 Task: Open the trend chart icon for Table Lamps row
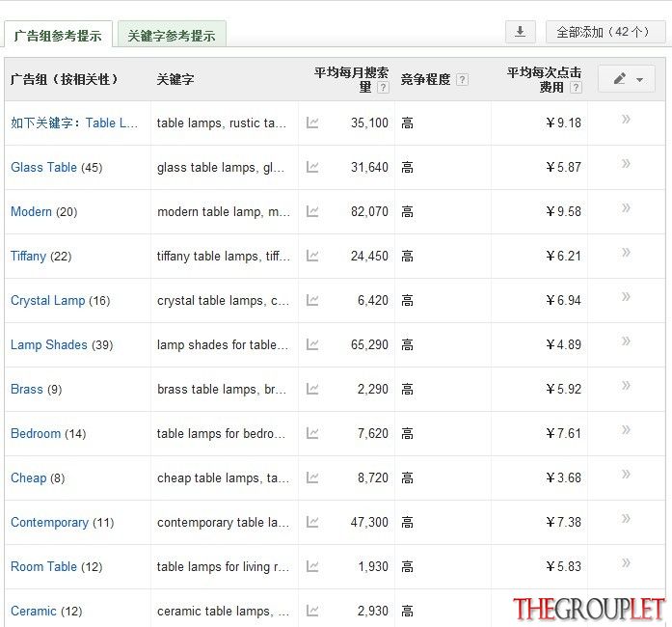312,123
